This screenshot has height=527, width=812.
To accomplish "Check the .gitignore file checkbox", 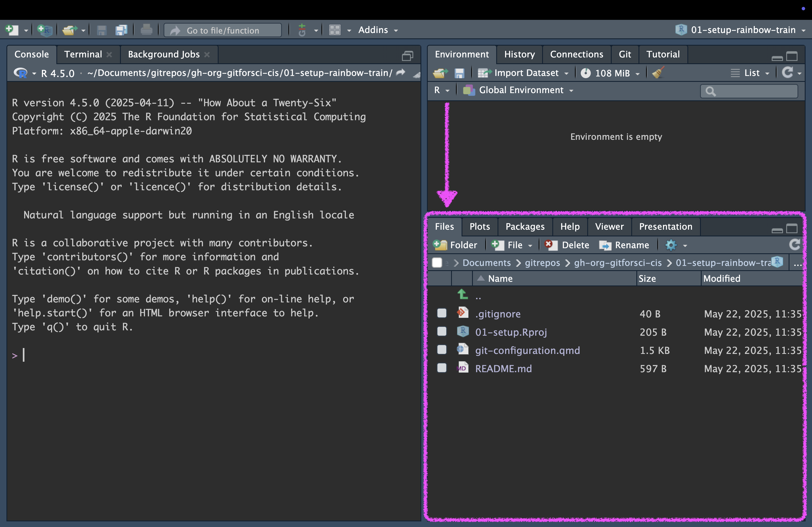I will (442, 313).
